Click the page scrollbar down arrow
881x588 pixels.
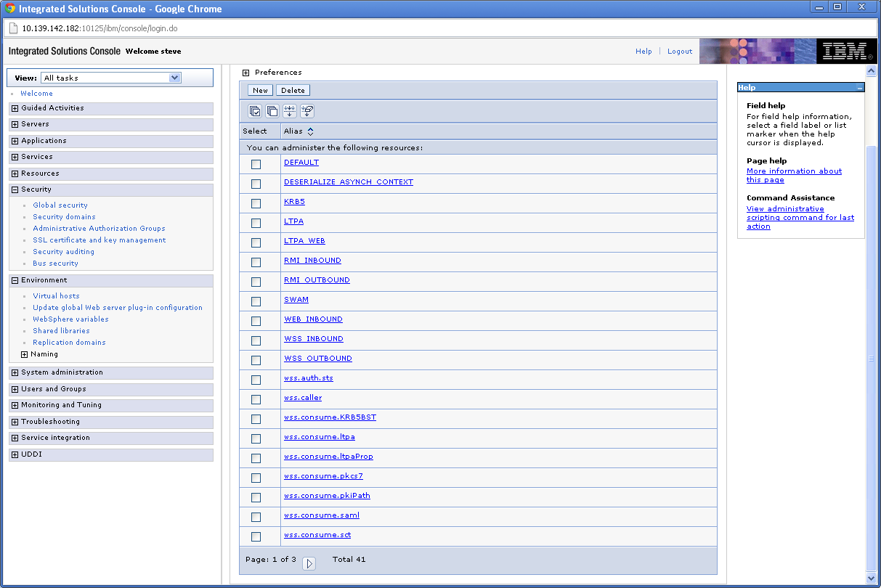872,578
